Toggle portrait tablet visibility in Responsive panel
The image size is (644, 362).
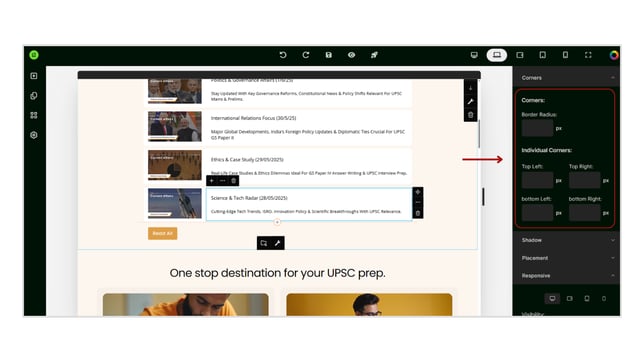(586, 299)
